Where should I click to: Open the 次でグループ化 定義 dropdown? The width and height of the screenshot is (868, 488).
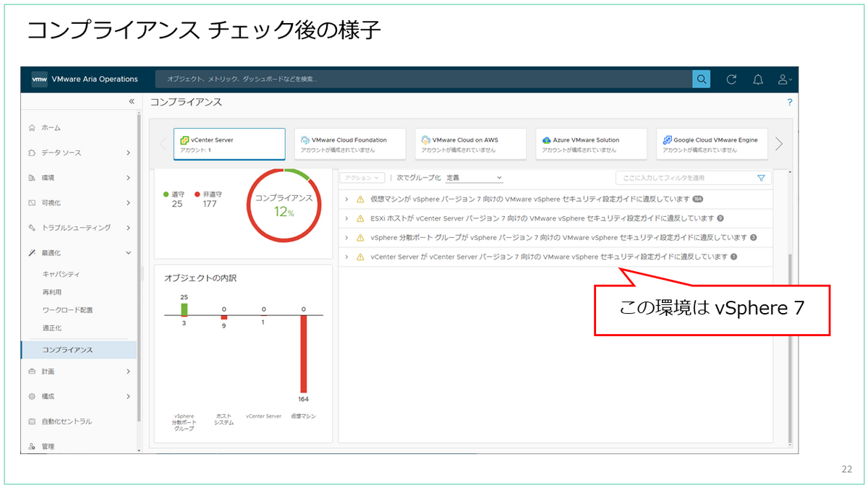pos(474,178)
